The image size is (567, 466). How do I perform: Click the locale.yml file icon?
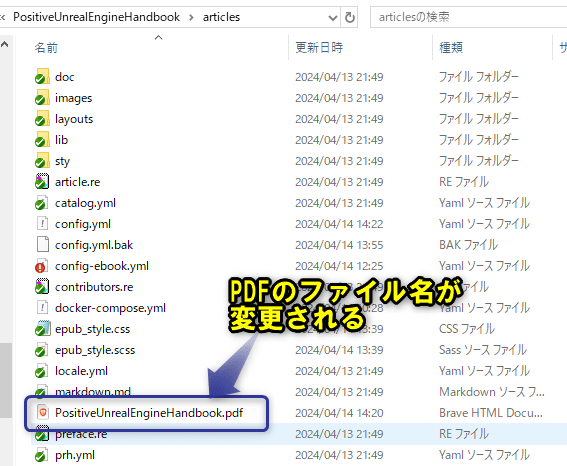(42, 371)
